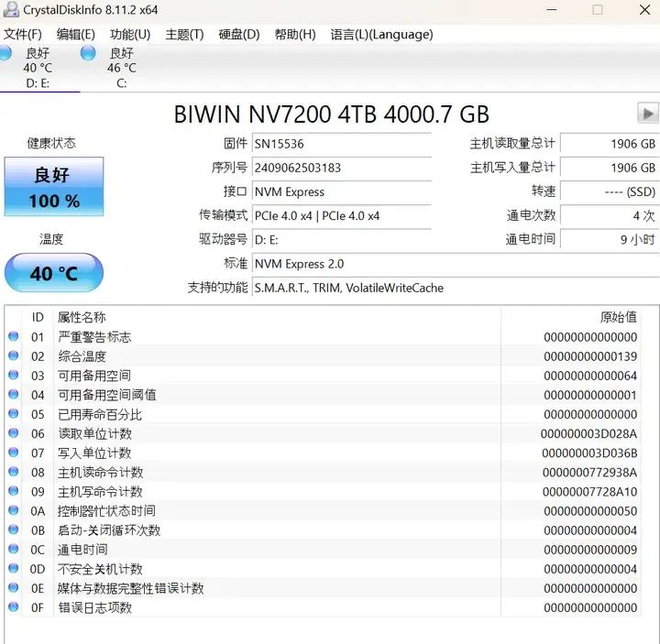The height and width of the screenshot is (644, 660).
Task: Click raw value 00000000000139
Action: point(590,356)
